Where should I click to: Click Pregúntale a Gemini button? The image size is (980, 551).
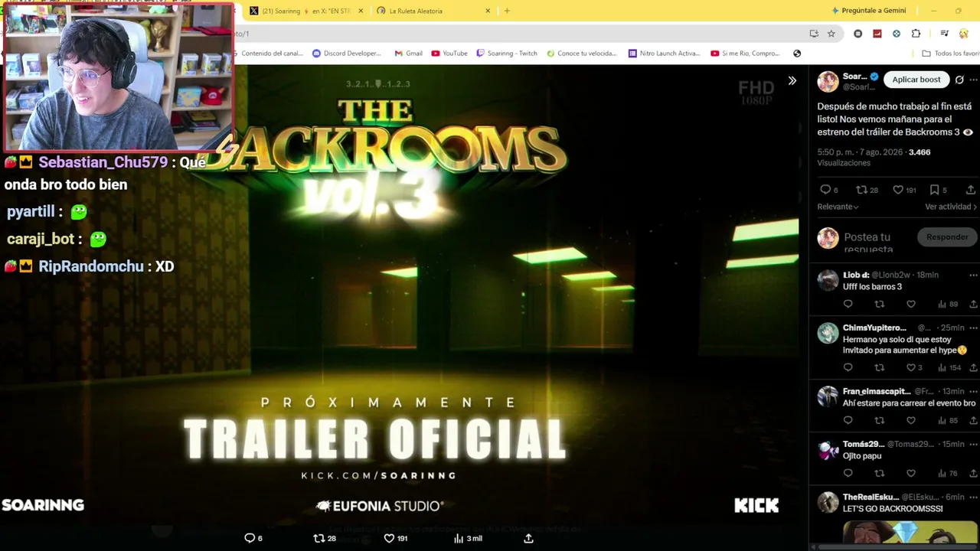tap(868, 11)
